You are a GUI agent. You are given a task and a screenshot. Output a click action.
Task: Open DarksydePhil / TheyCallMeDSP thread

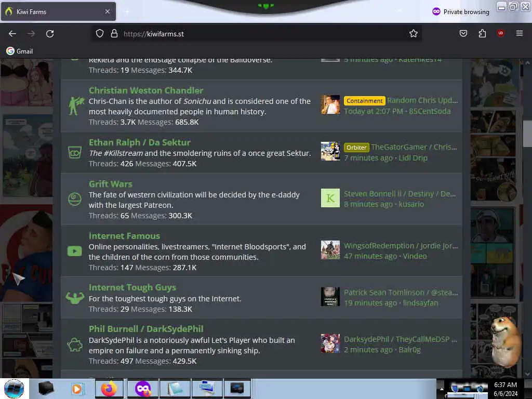pyautogui.click(x=401, y=339)
